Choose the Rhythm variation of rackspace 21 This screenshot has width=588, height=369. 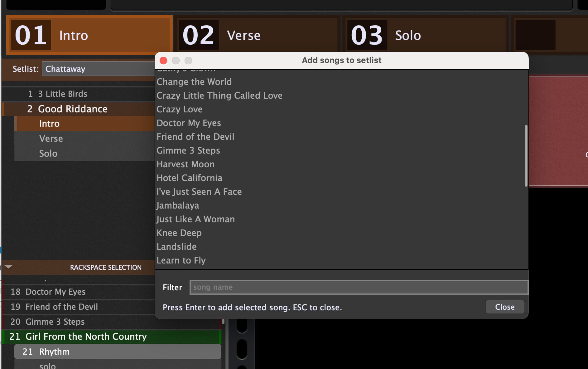point(118,352)
